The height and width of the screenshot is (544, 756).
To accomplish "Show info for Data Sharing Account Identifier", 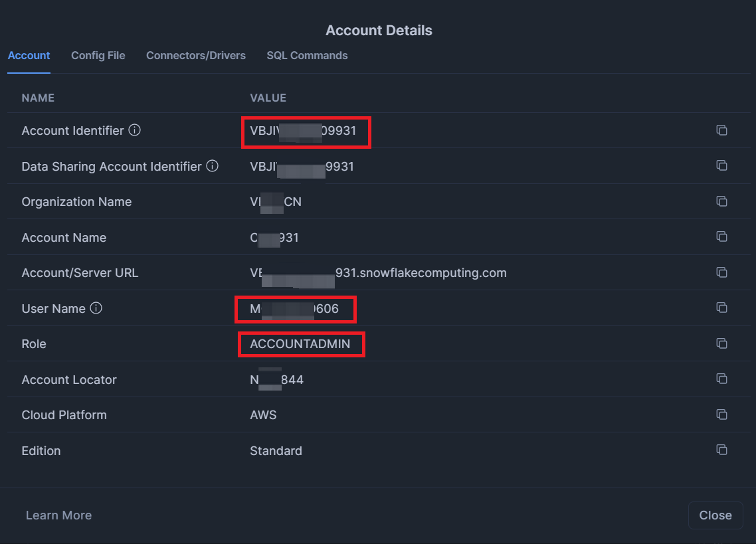I will (x=212, y=166).
